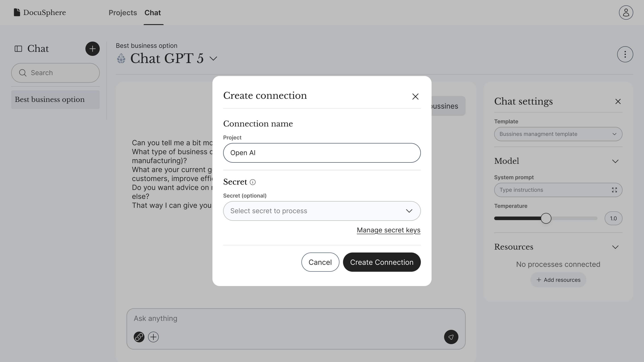Open the user profile avatar icon
Screen dimensions: 644x362
coord(626,13)
